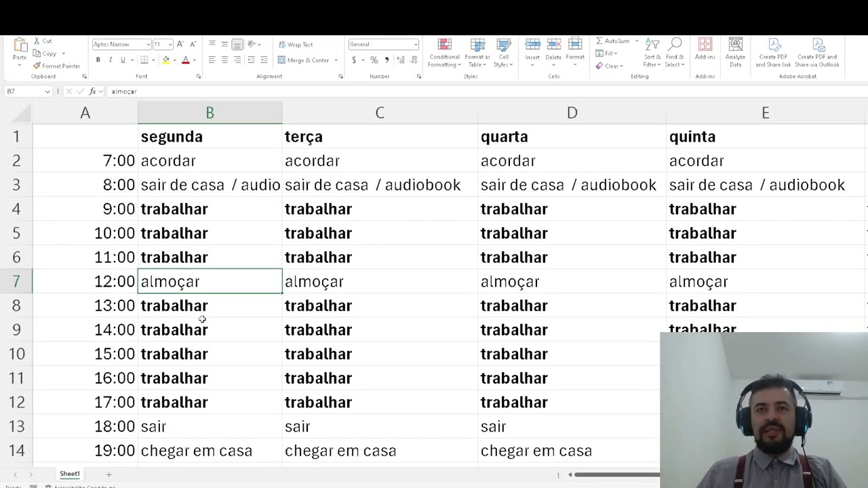Activate the Format Painter tool
The height and width of the screenshot is (488, 868).
(x=56, y=66)
